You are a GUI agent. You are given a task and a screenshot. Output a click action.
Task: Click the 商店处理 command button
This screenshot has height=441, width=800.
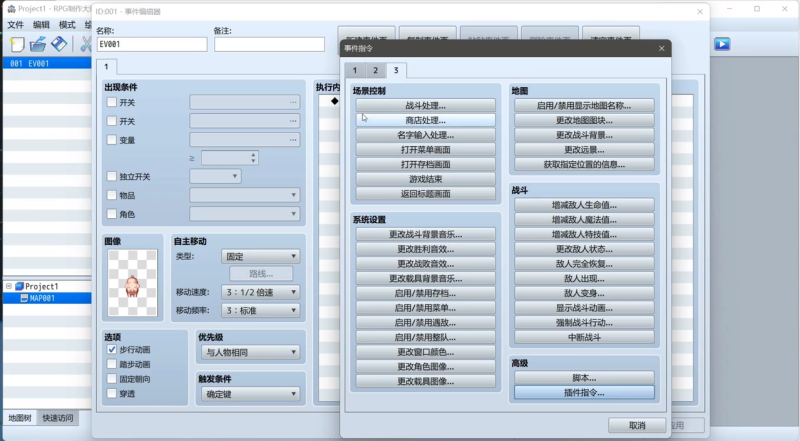[426, 120]
